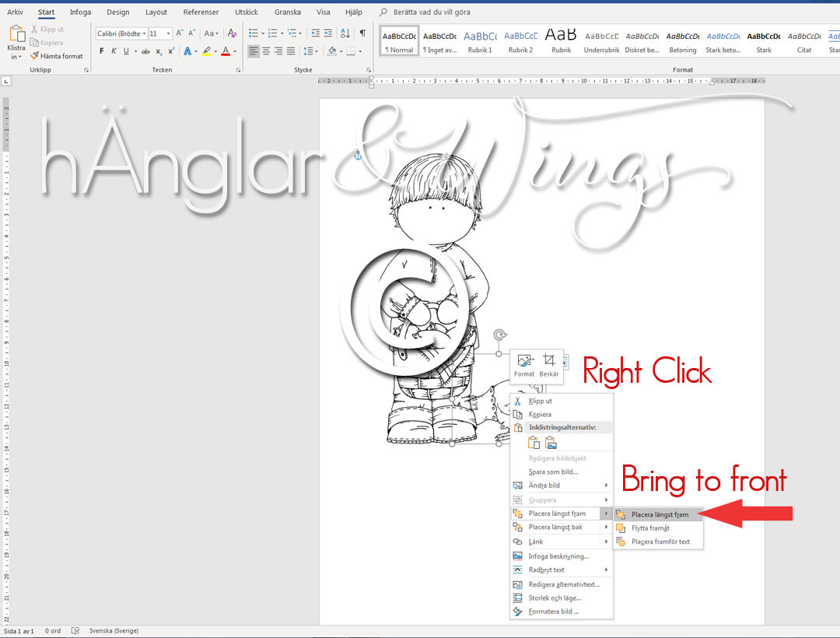Screen dimensions: 840x638
Task: Open the Sort (sortera) icon in Stycke
Action: pos(345,33)
